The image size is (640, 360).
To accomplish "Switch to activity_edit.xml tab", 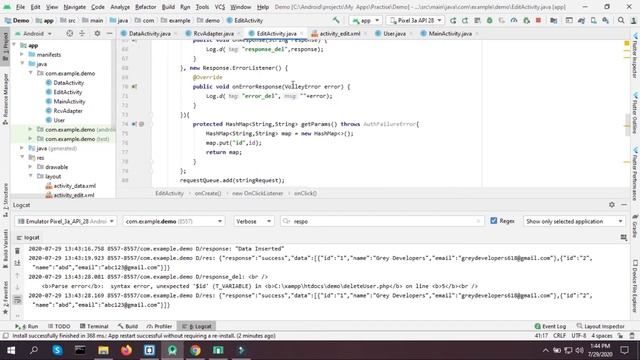I will (340, 33).
